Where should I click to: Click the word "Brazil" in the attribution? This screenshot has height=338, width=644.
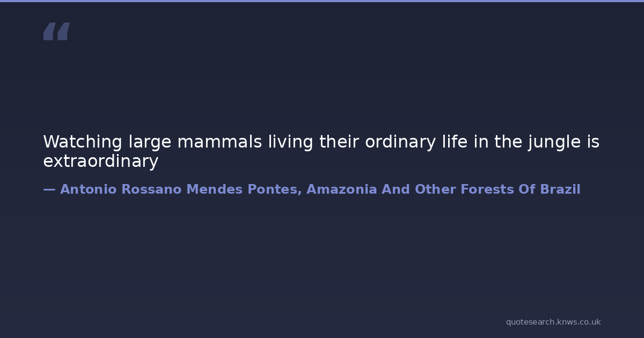click(560, 189)
